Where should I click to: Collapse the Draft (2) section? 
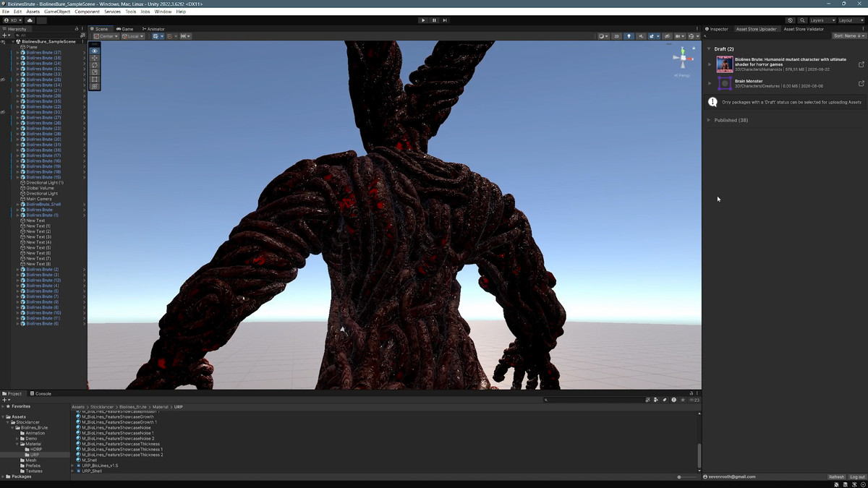(709, 49)
